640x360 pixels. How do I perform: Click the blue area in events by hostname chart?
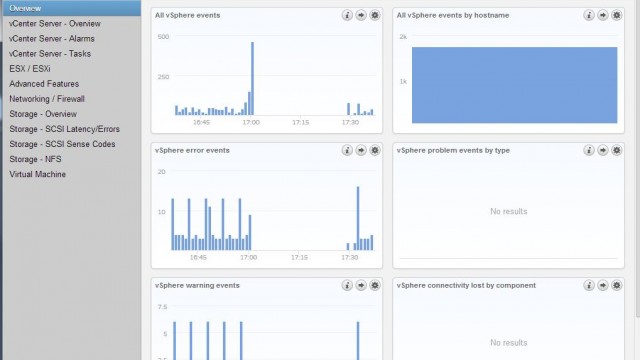[514, 85]
